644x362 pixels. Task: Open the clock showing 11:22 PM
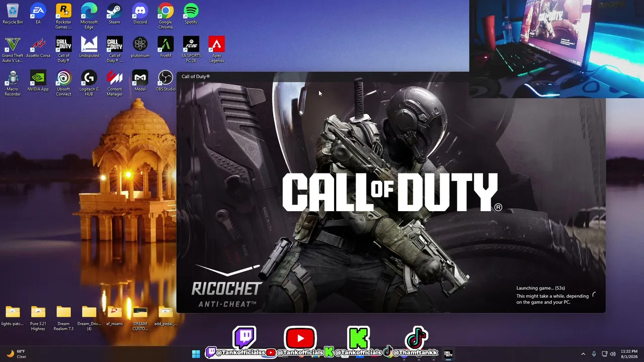click(x=629, y=354)
